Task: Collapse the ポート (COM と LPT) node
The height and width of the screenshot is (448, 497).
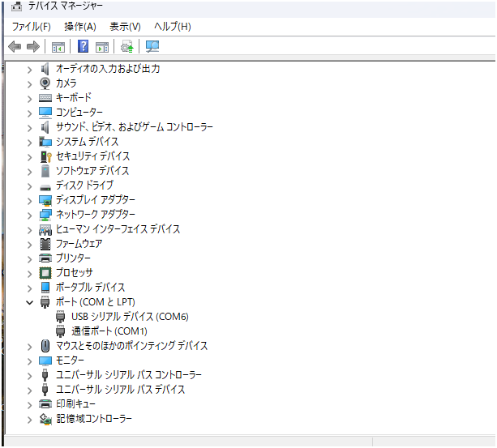Action: tap(29, 302)
